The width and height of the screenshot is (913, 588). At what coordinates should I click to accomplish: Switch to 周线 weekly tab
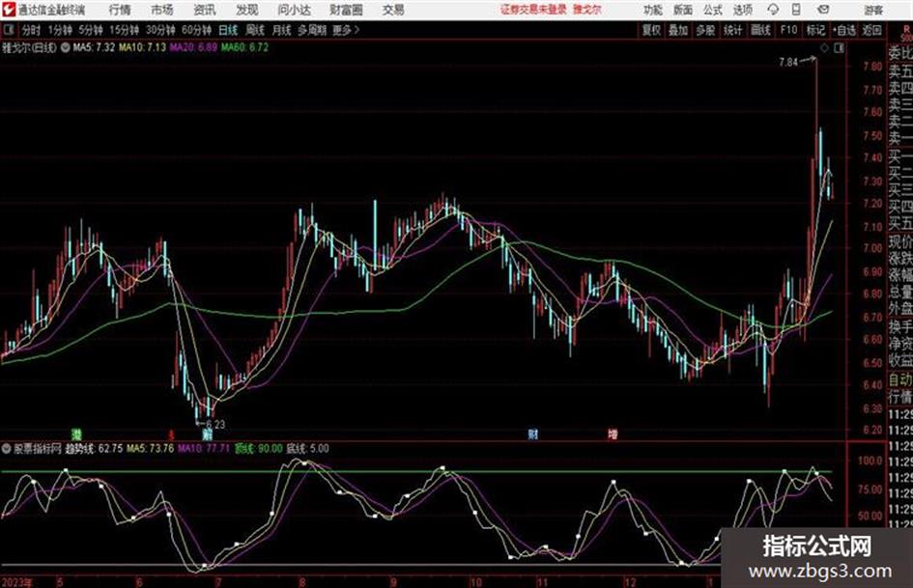pyautogui.click(x=255, y=30)
